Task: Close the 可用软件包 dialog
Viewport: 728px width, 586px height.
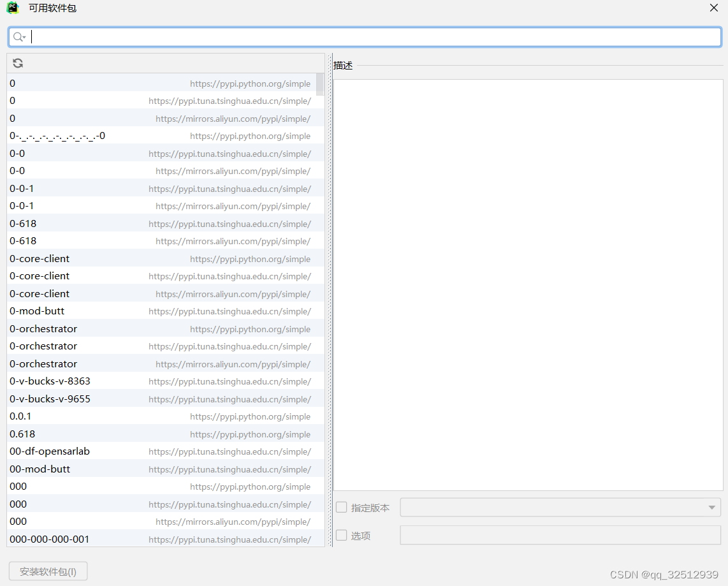Action: point(713,8)
